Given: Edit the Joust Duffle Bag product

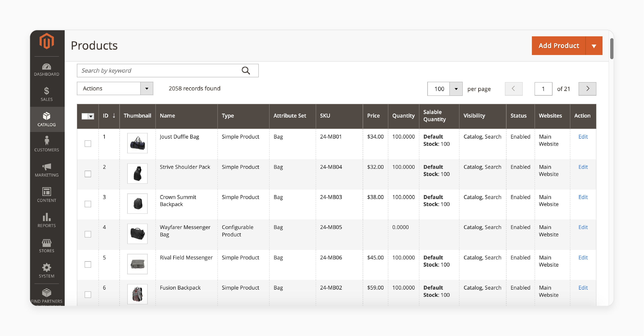Looking at the screenshot, I should coord(583,137).
